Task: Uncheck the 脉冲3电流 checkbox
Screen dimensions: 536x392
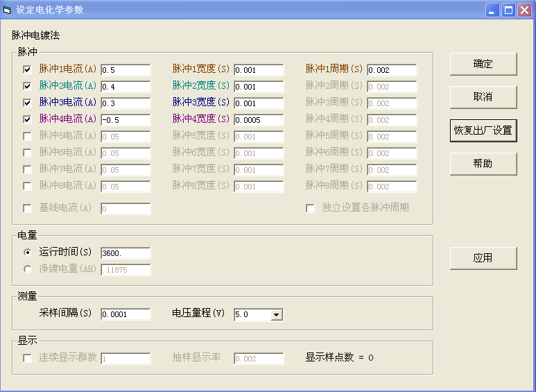Action: (x=28, y=103)
